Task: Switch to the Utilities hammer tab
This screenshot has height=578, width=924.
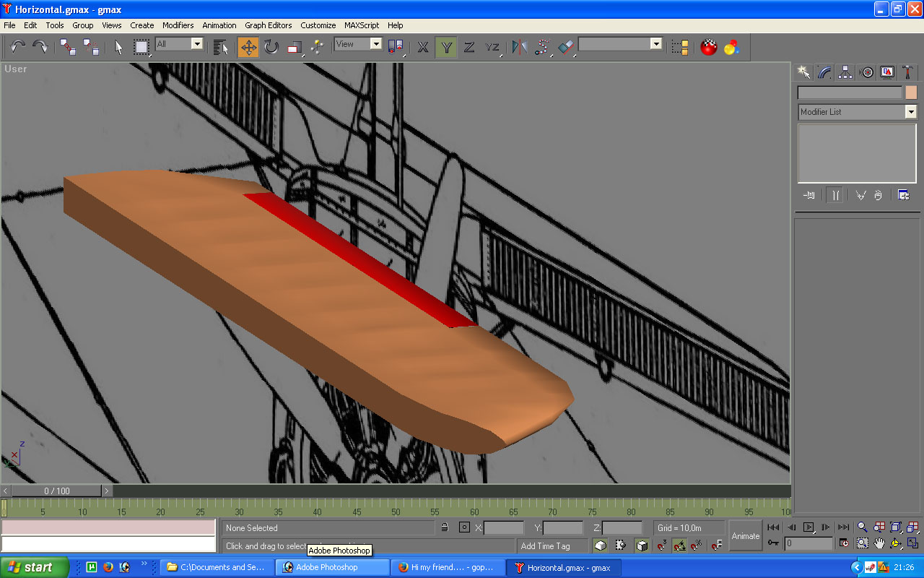Action: tap(908, 72)
